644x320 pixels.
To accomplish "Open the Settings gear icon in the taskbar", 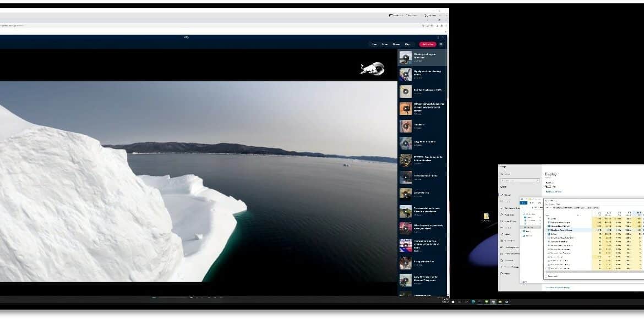I will coord(506,302).
